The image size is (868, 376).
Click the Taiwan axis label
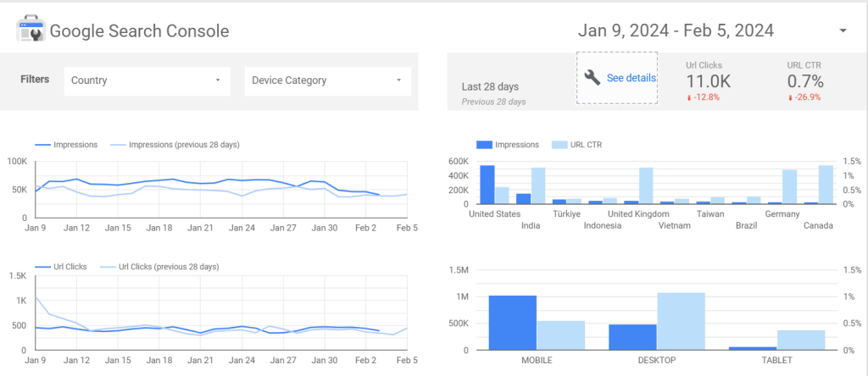(710, 214)
